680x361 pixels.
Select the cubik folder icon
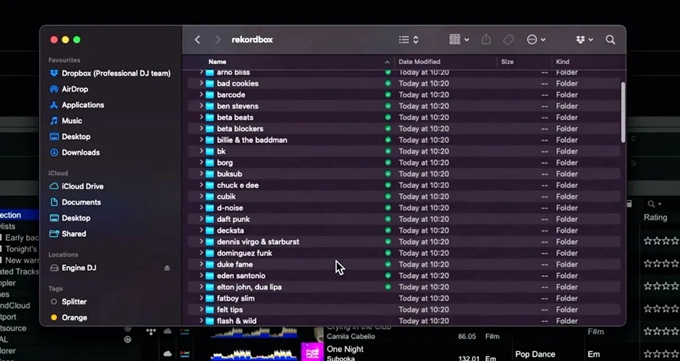click(210, 197)
